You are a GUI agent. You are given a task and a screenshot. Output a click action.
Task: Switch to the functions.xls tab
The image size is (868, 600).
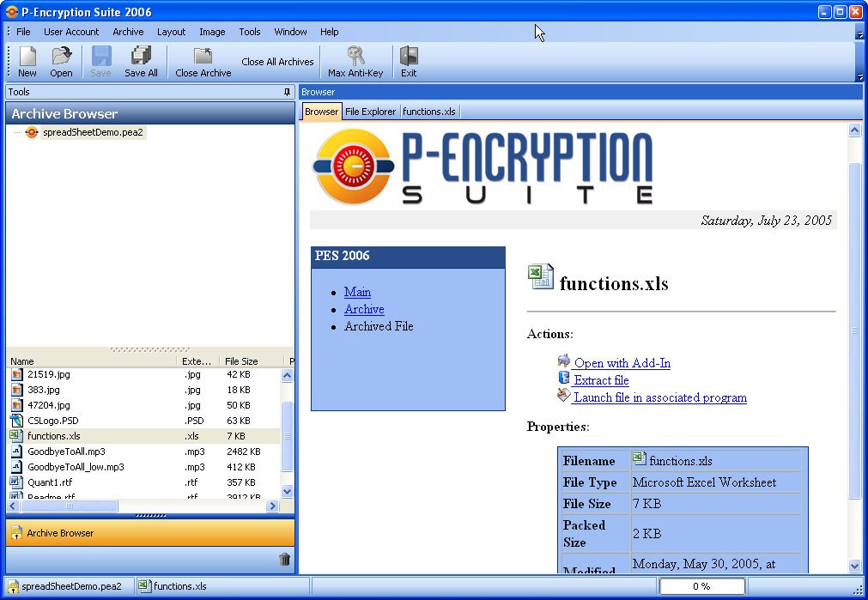click(429, 112)
